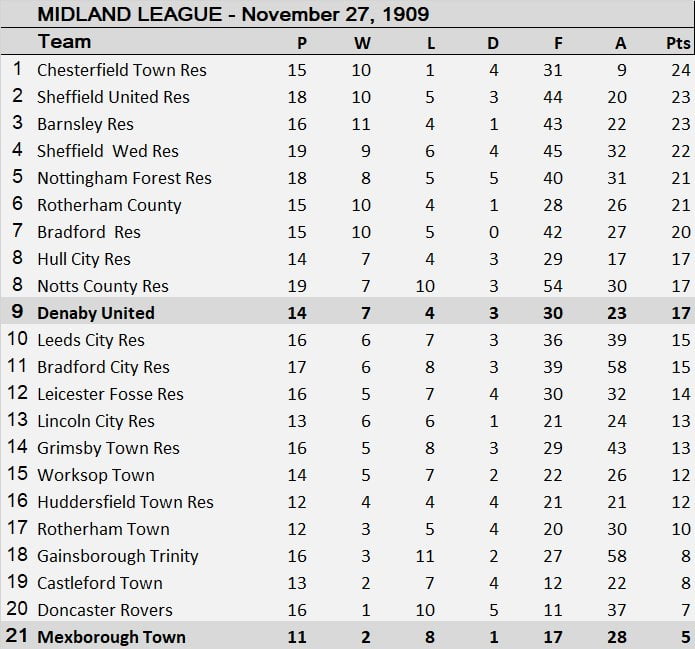
Task: Select the Team column header
Action: point(65,42)
